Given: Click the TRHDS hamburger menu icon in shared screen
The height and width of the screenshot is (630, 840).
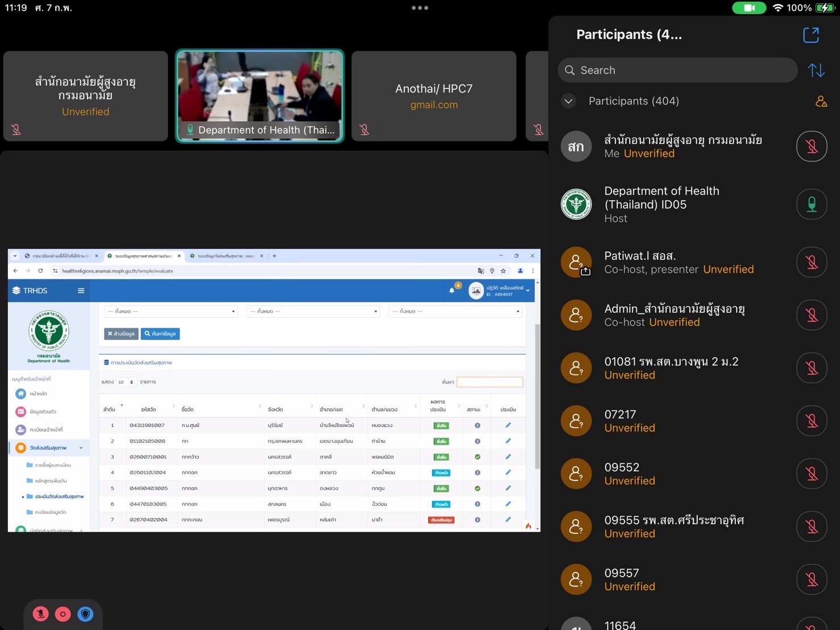Looking at the screenshot, I should [x=81, y=291].
